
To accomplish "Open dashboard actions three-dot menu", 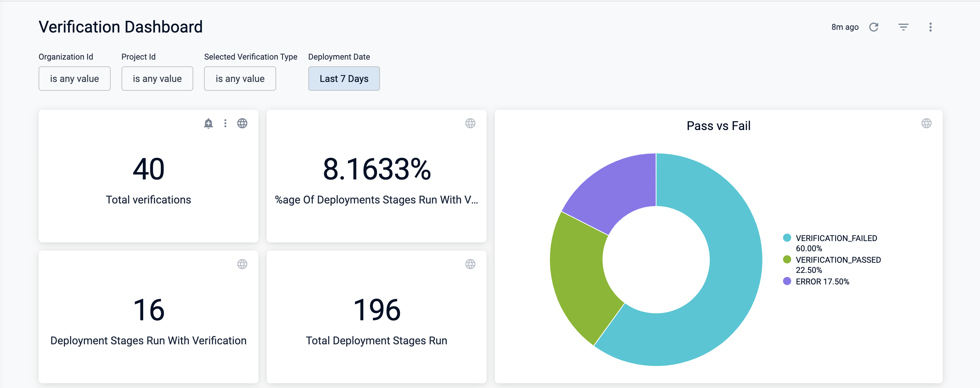I will (x=930, y=27).
